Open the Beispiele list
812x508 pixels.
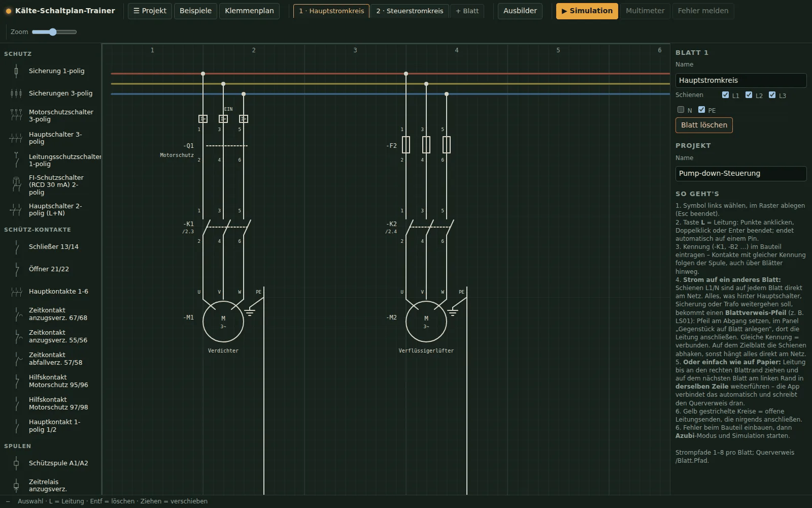pos(195,11)
